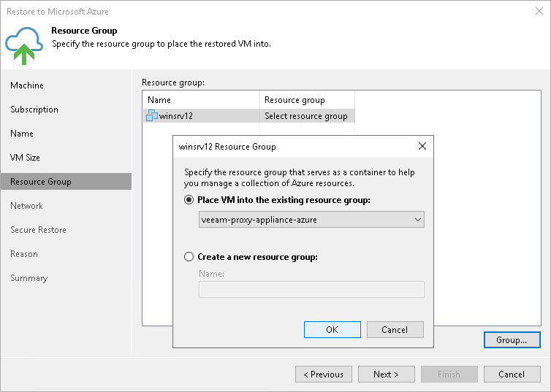Open the Summary wizard step
Viewport: 551px width, 392px height.
pos(28,278)
